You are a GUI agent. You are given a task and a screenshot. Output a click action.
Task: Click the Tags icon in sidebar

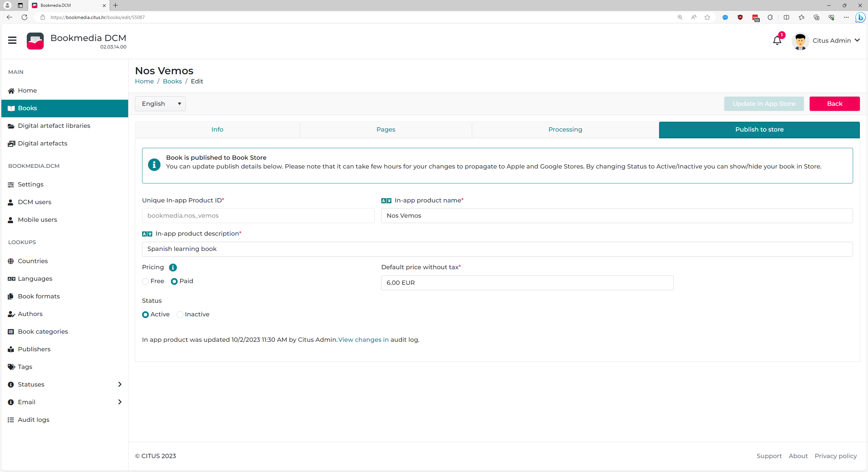point(11,367)
